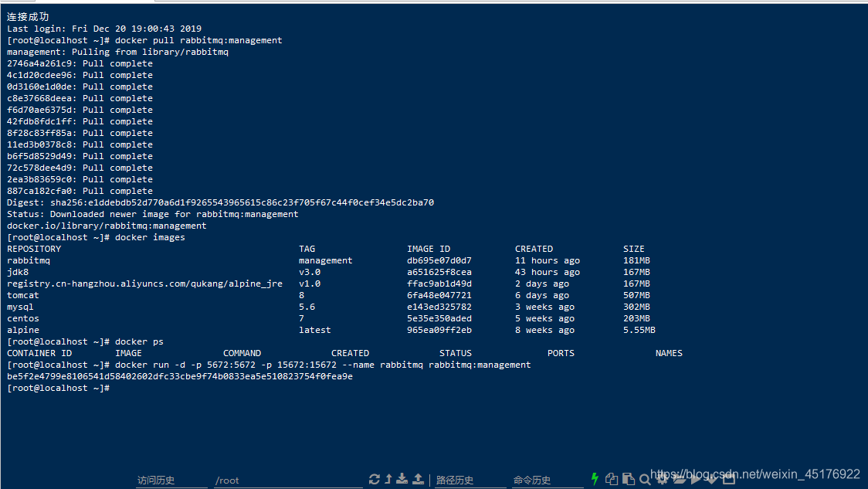Click the alpine repository name
868x489 pixels.
click(x=23, y=331)
